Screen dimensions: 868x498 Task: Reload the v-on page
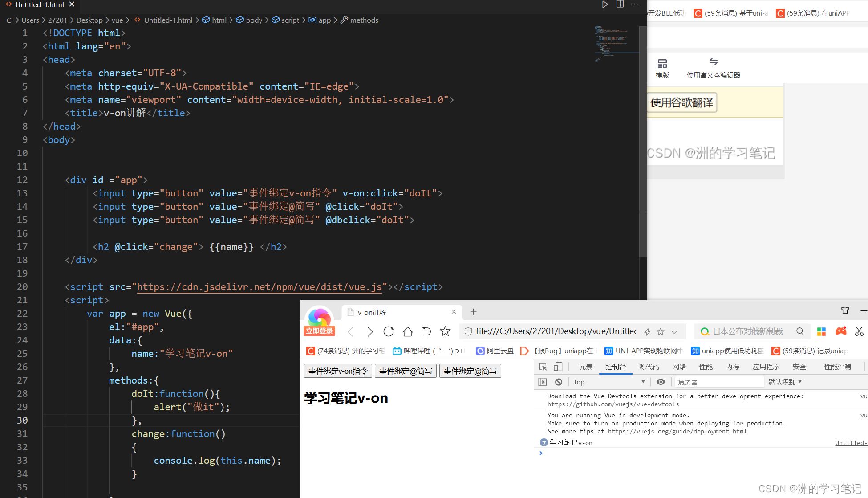[x=389, y=331]
